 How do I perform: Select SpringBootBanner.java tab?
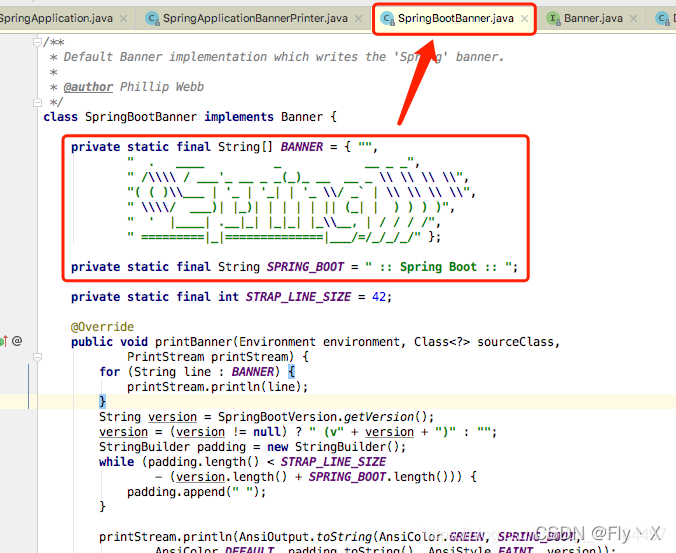455,19
